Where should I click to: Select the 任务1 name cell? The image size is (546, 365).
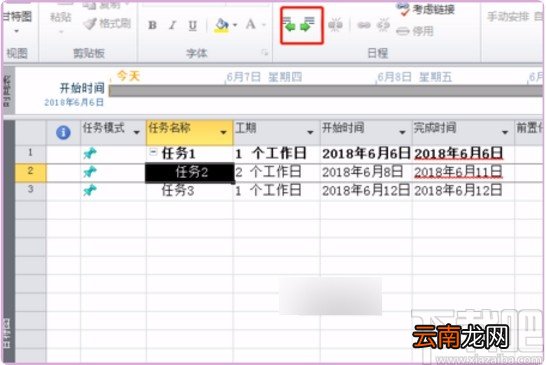[x=190, y=154]
